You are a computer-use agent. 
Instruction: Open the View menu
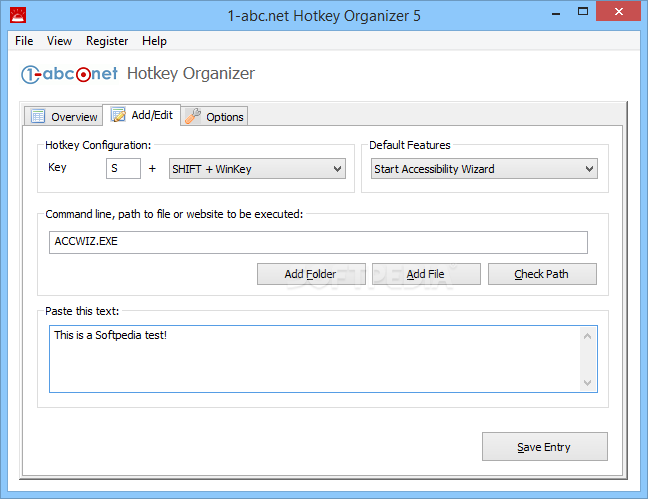click(59, 41)
